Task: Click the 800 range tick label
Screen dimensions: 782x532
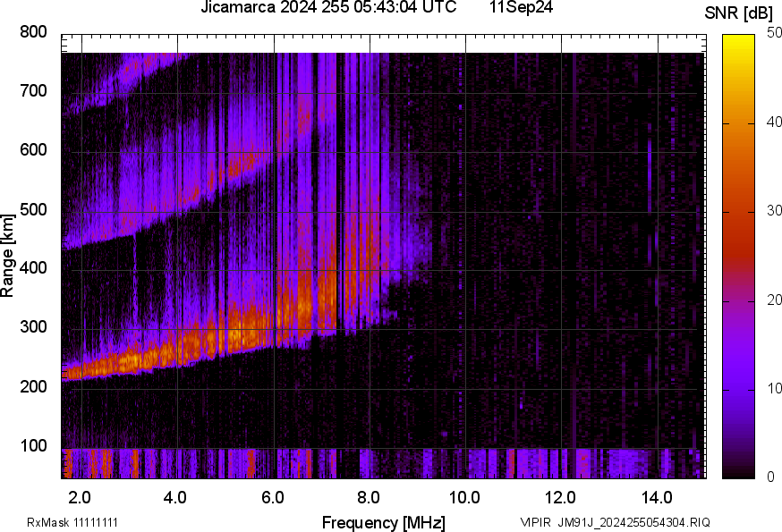Action: click(33, 32)
